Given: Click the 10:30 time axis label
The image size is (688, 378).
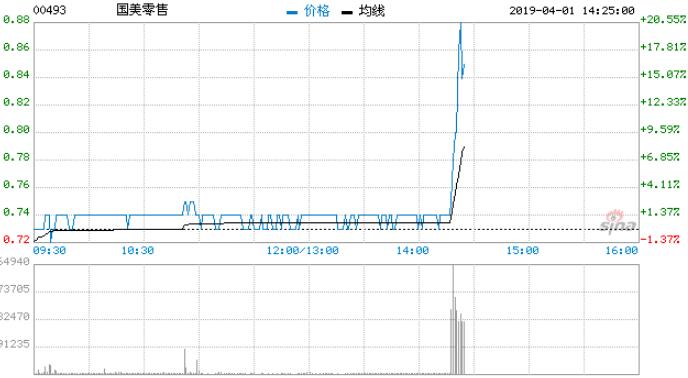Looking at the screenshot, I should coord(138,251).
